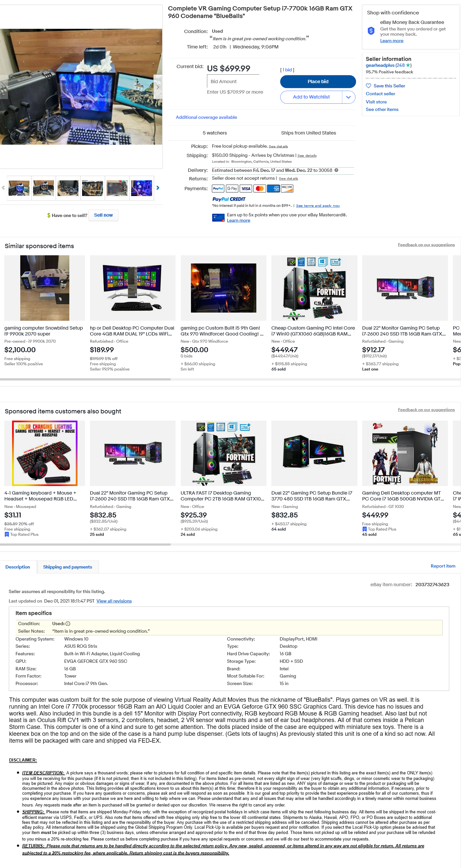Open the hp or Dell Desktop PC listing title
Image resolution: width=461 pixels, height=868 pixels.
click(132, 331)
